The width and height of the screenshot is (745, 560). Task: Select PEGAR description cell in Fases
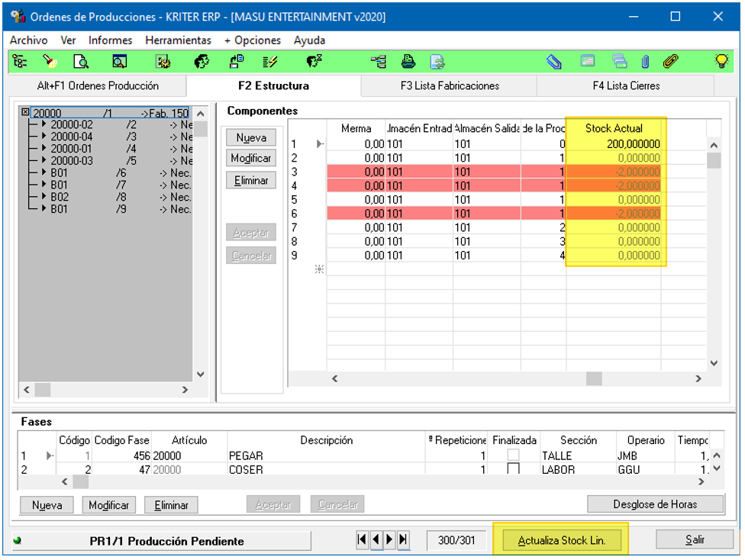(326, 455)
